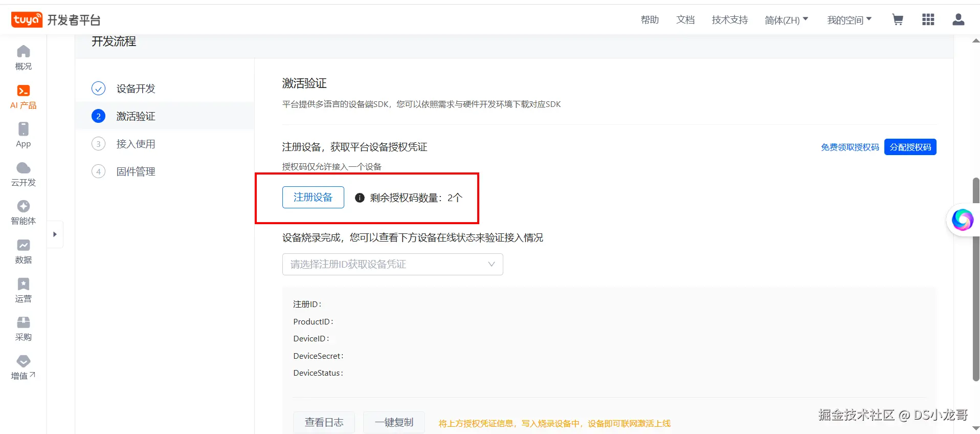Viewport: 980px width, 434px height.
Task: Click the DeviceSecret label
Action: click(318, 356)
